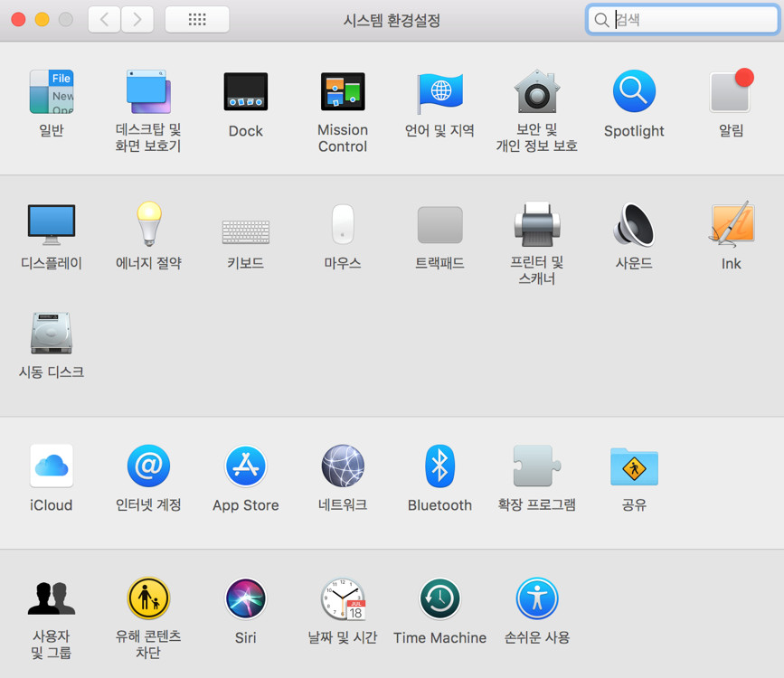
Task: Open 언어 및 지역 flag icon
Action: pos(440,92)
